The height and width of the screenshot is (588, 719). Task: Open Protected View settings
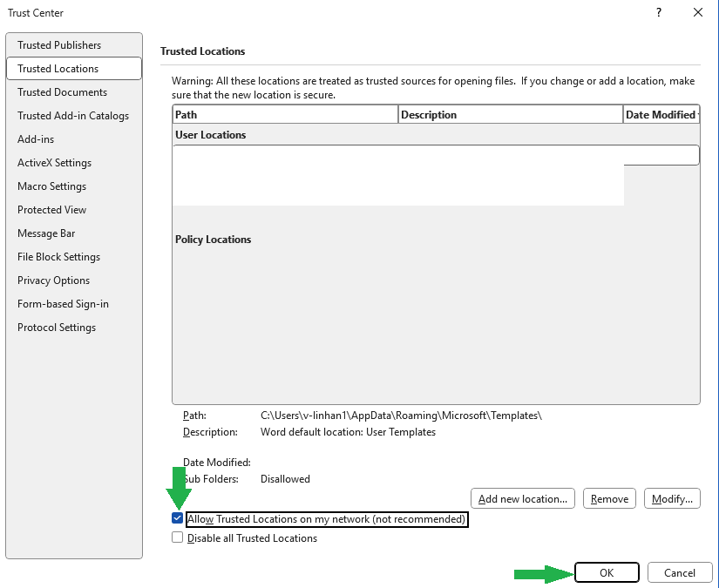click(74, 209)
